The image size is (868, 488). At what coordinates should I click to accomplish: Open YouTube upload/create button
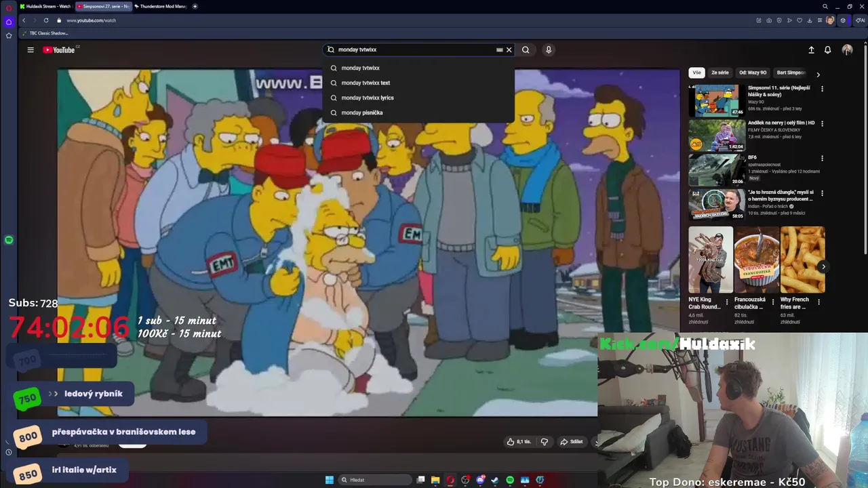[811, 49]
